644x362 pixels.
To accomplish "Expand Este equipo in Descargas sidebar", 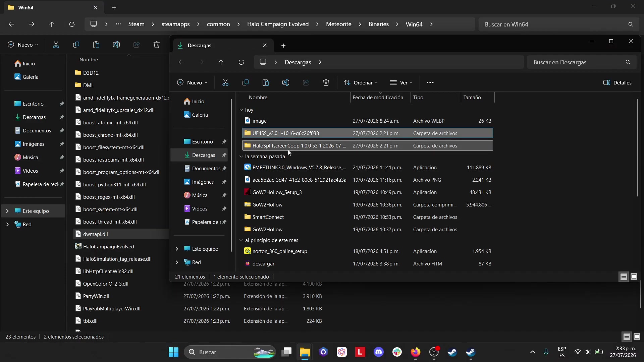I will tap(177, 249).
